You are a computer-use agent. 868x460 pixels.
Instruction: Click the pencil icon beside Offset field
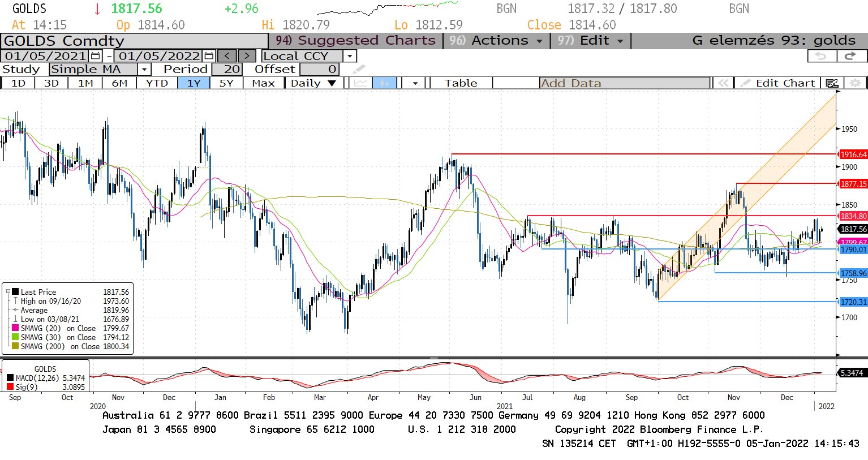[x=359, y=70]
